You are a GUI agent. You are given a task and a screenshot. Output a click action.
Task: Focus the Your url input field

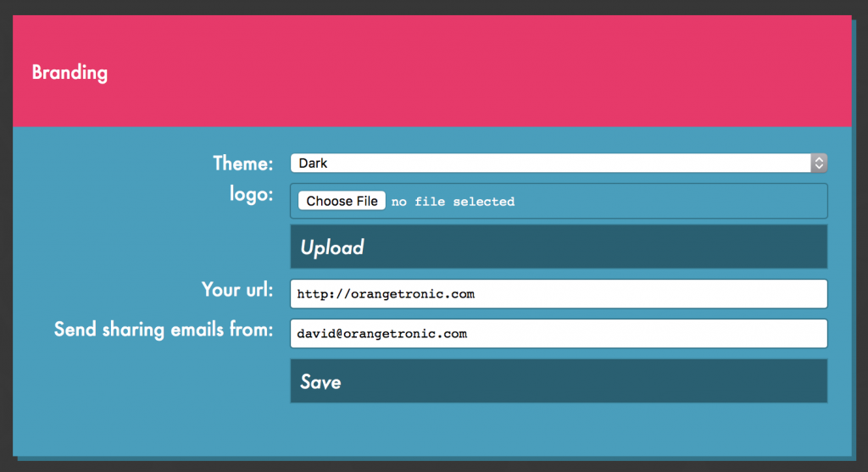pyautogui.click(x=559, y=294)
